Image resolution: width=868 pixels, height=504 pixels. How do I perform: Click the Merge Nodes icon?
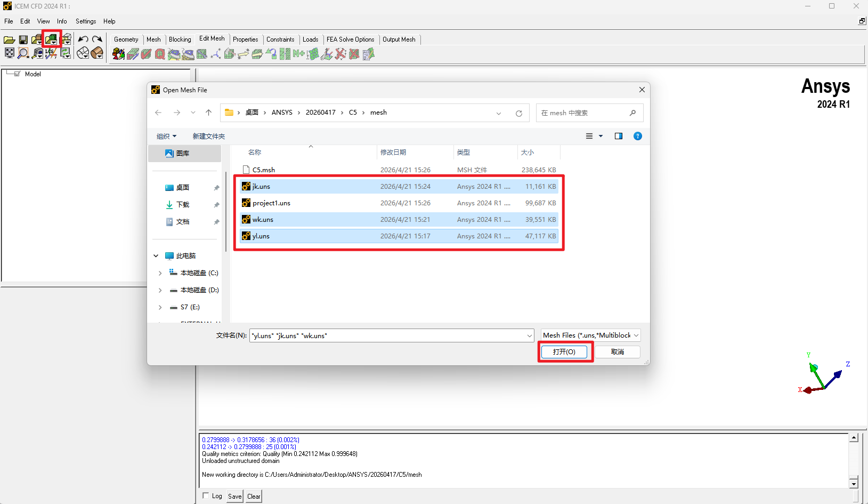[216, 53]
